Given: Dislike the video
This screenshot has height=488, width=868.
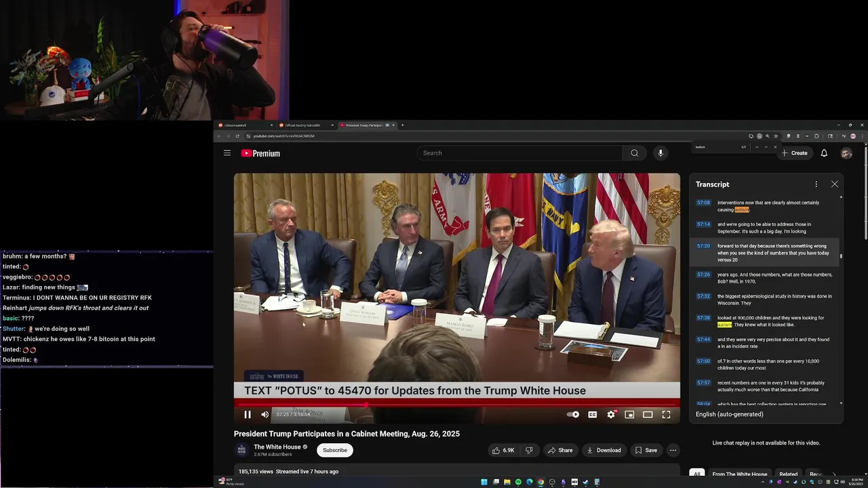Looking at the screenshot, I should [x=530, y=450].
